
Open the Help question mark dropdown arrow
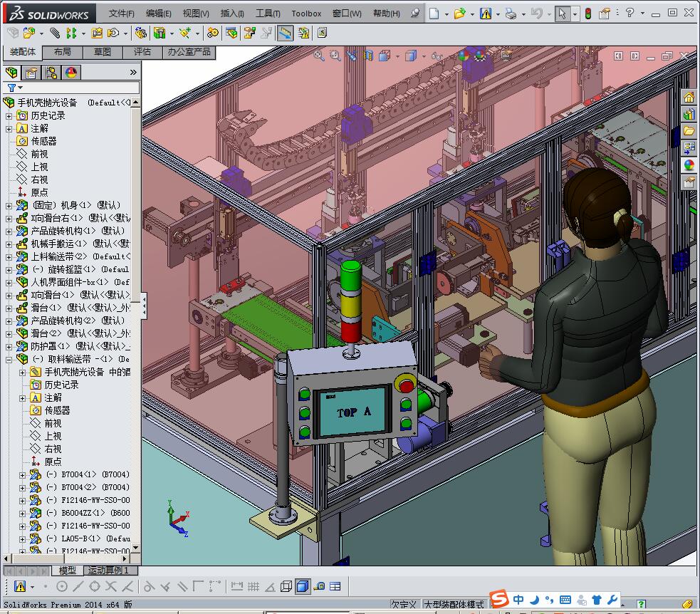point(643,14)
